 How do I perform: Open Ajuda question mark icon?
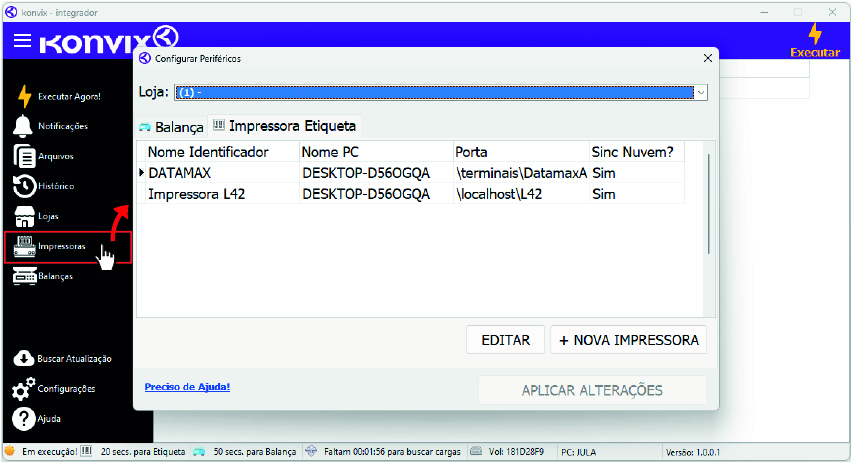coord(23,419)
